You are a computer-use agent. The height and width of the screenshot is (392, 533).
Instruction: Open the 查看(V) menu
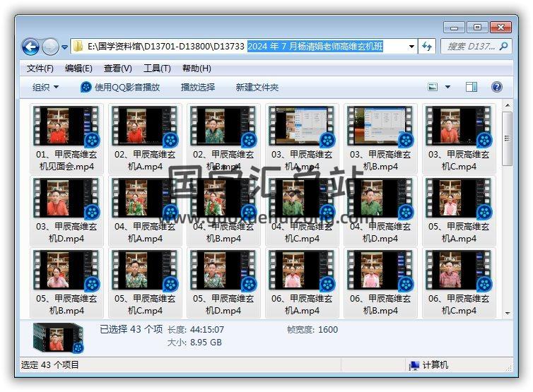tap(117, 69)
